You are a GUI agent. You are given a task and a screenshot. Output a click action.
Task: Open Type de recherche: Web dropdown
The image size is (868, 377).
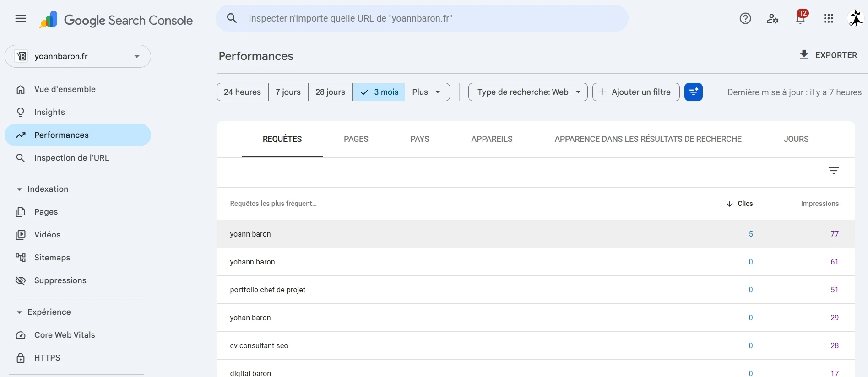point(528,92)
